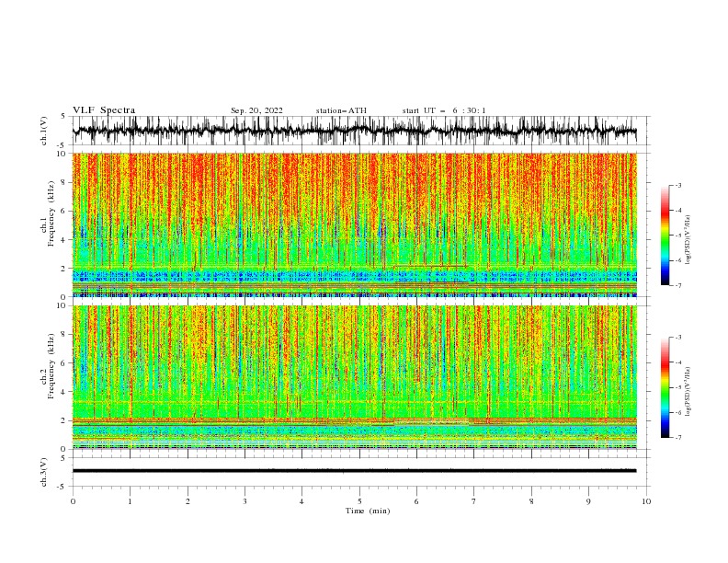Click the 'station=ATH' label

tap(341, 110)
